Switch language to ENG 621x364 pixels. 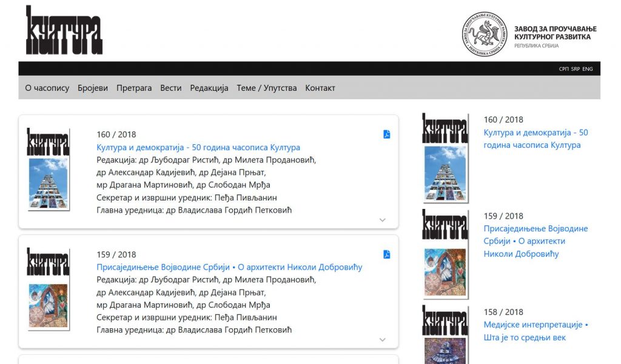tap(588, 69)
